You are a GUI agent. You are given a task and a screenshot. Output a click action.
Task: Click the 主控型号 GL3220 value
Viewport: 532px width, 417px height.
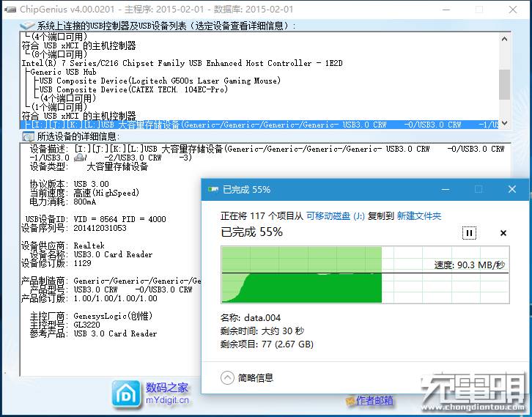pyautogui.click(x=87, y=325)
